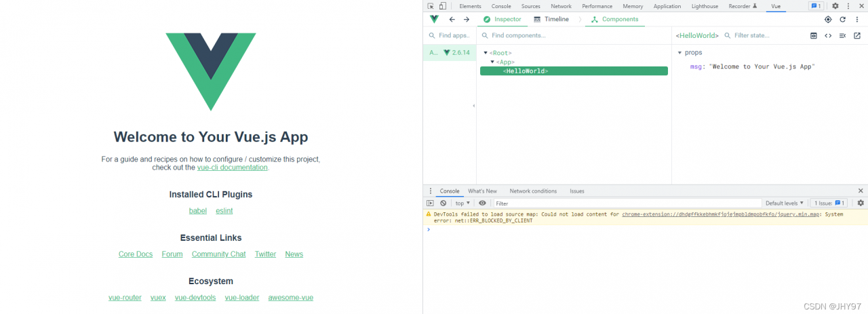Open the babel plugin link

pos(198,211)
